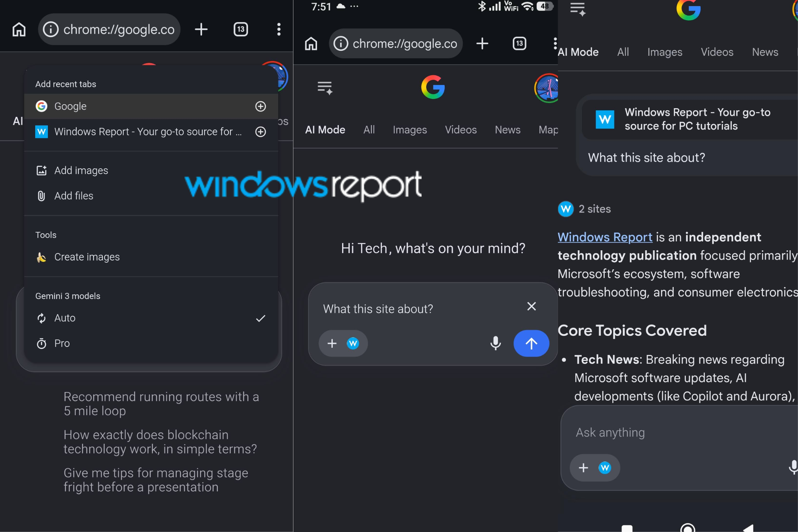Tap suggestion about managing stage fright
Screen dimensions: 798x532
click(156, 480)
